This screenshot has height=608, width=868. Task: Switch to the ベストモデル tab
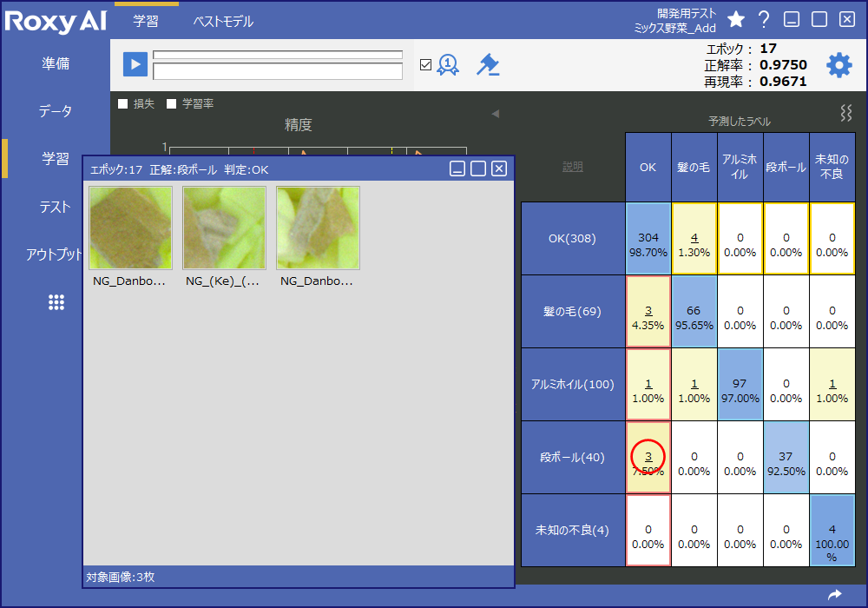[223, 22]
